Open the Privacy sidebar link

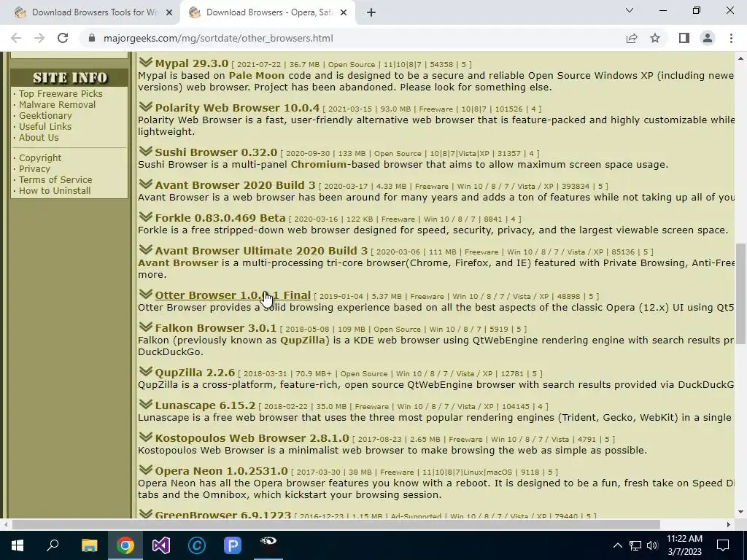point(34,169)
